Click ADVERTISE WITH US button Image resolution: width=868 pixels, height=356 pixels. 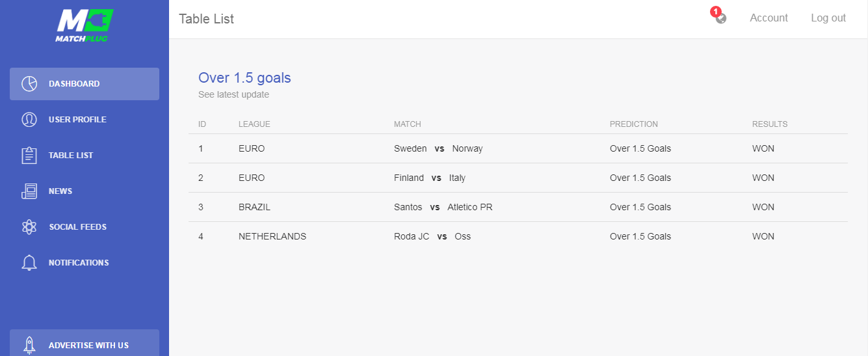point(85,343)
